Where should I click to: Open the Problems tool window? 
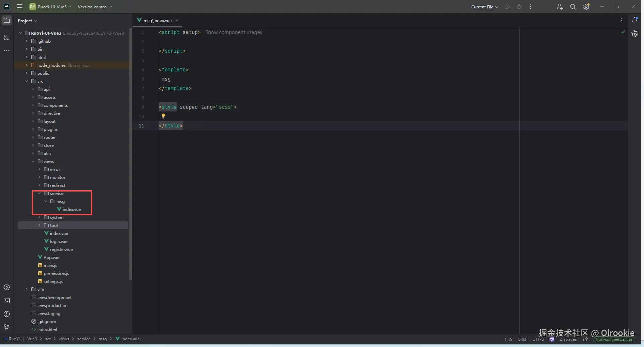coord(7,314)
